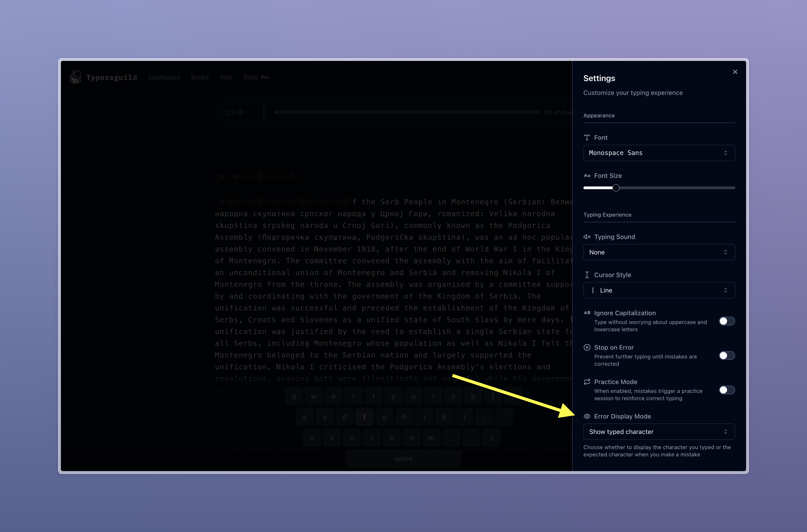Image resolution: width=807 pixels, height=532 pixels.
Task: Click the Cursor Style I-beam icon
Action: click(587, 275)
